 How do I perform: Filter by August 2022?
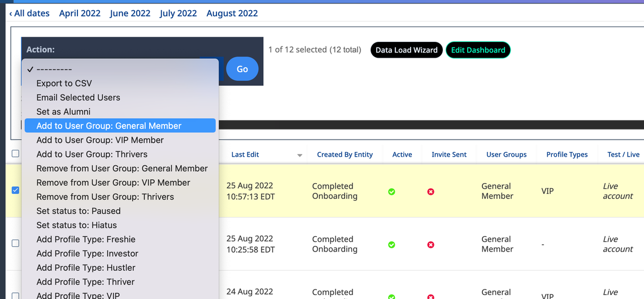232,13
